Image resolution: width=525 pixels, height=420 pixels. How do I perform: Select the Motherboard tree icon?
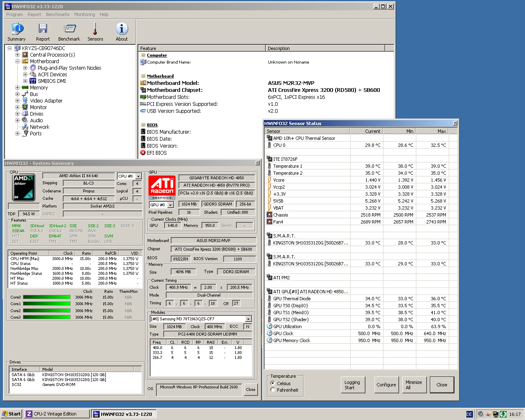tap(25, 61)
